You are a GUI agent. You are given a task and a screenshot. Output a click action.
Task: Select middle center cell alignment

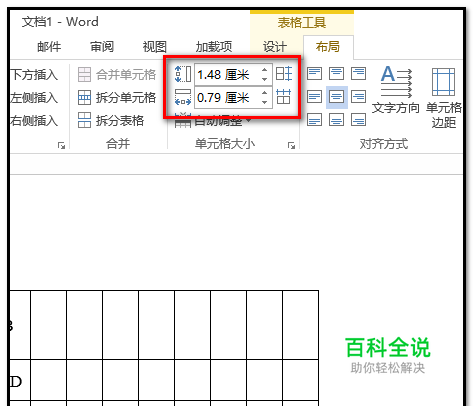click(337, 97)
